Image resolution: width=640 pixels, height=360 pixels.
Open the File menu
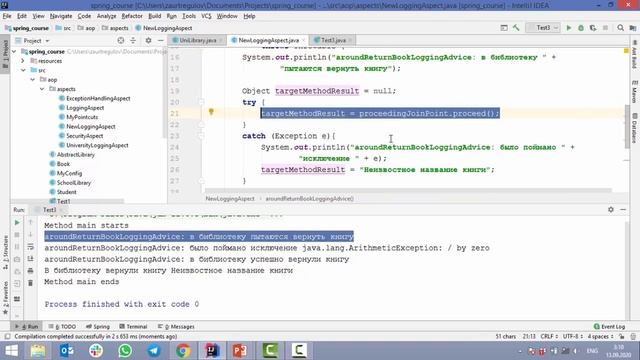(7, 16)
